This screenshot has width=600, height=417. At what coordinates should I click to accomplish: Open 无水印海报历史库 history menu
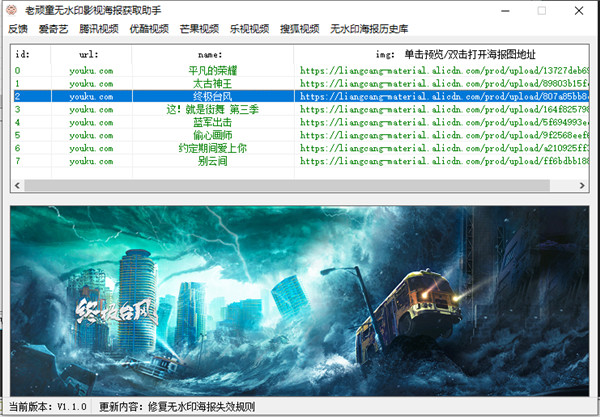pos(369,30)
